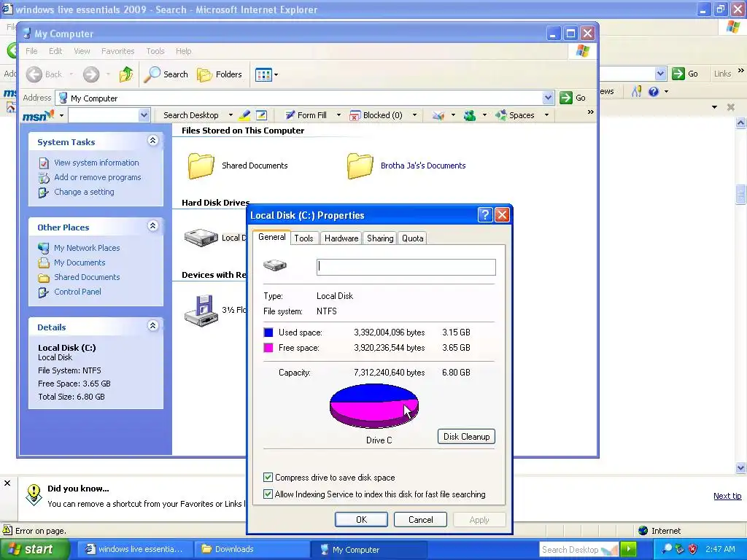Image resolution: width=747 pixels, height=560 pixels.
Task: Switch to the Quota tab
Action: click(412, 238)
